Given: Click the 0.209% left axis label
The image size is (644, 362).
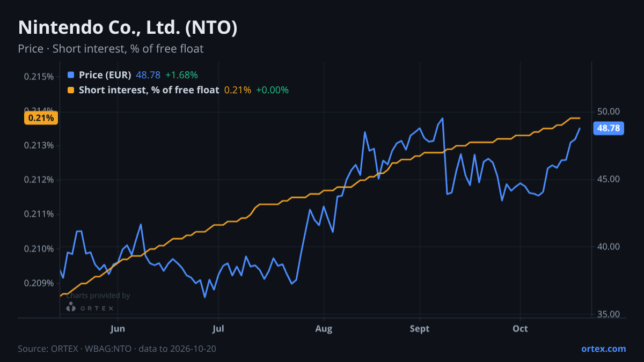Looking at the screenshot, I should pyautogui.click(x=39, y=283).
